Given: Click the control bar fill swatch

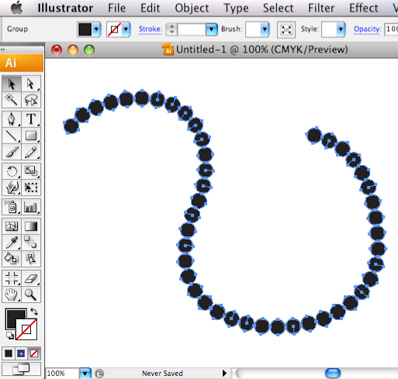Looking at the screenshot, I should 85,29.
